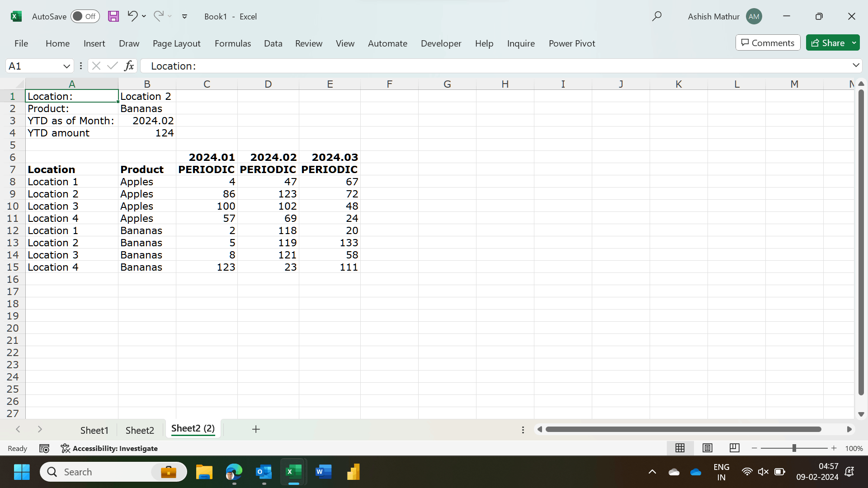
Task: Open Outlook from the taskbar
Action: pos(264,472)
